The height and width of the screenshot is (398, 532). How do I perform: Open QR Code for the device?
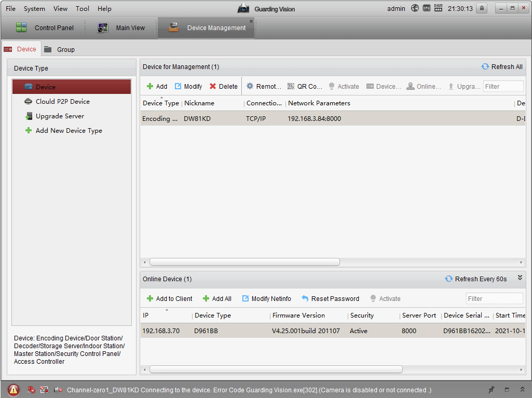(x=305, y=87)
